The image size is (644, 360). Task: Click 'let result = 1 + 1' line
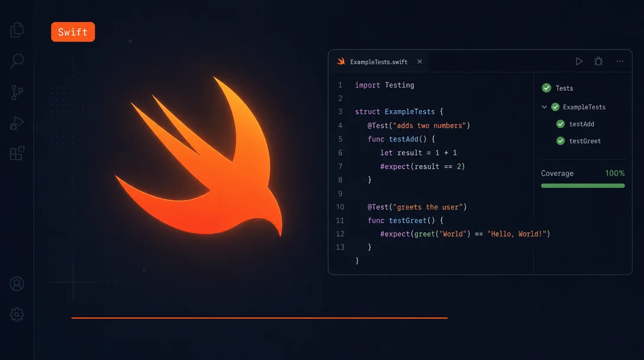pos(418,153)
